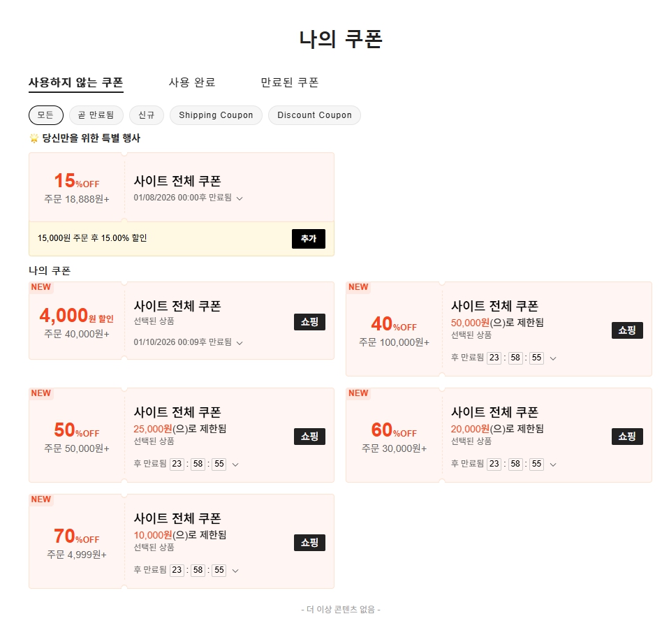Select the Discount Coupon filter
The image size is (662, 644).
click(314, 115)
